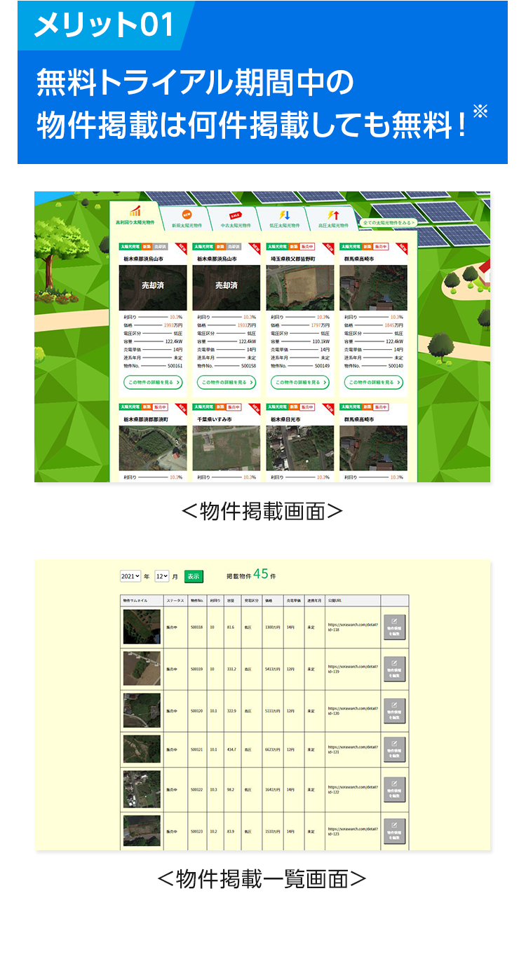Edit property info for S00120
This screenshot has width=526, height=980.
coord(394,711)
